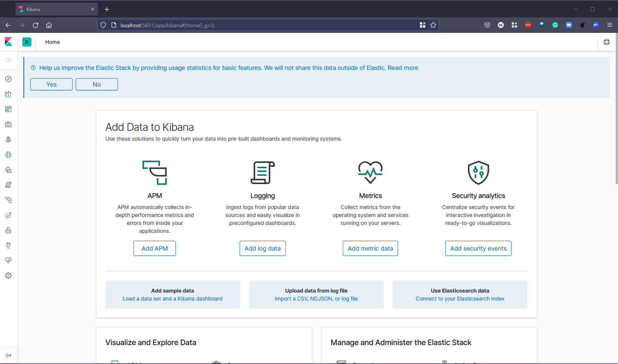Open Visualize in the left sidebar

8,94
